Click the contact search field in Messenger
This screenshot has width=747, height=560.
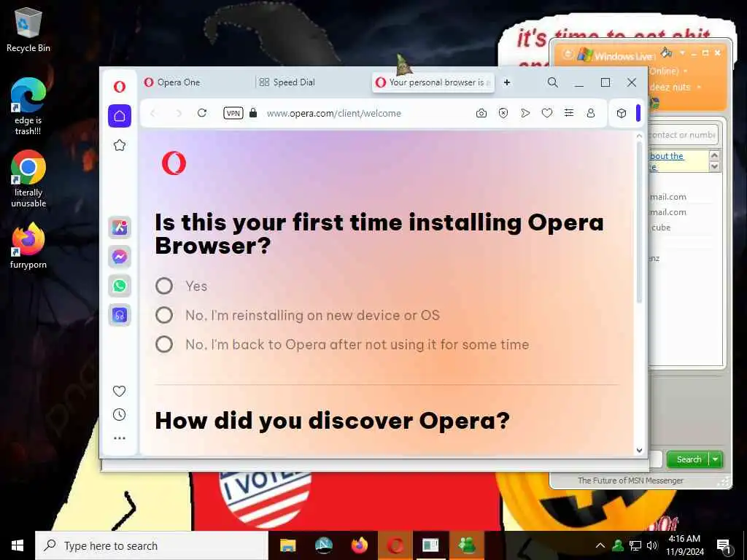tap(683, 135)
